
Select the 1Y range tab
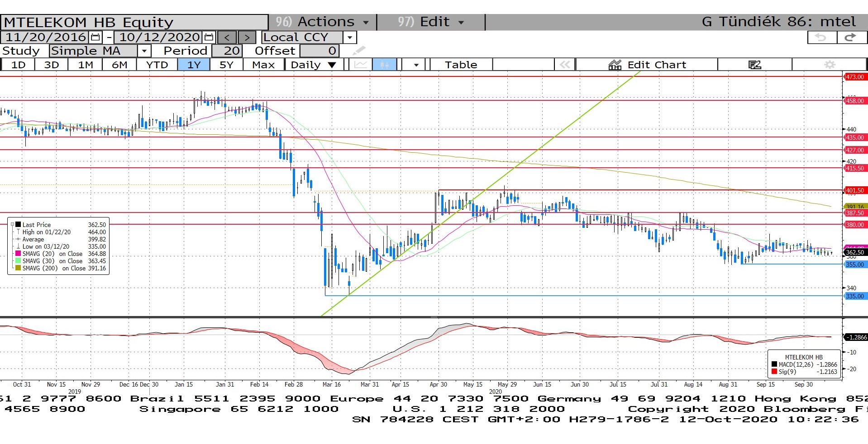pos(194,65)
